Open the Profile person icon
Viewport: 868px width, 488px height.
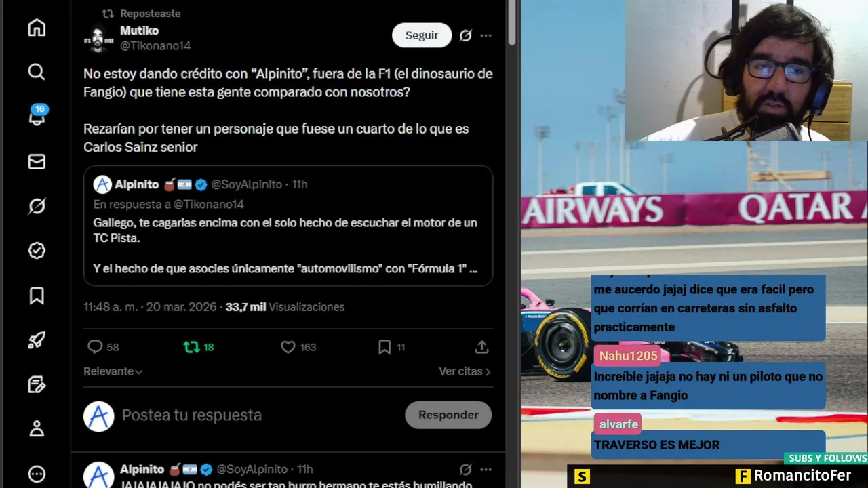[x=37, y=428]
